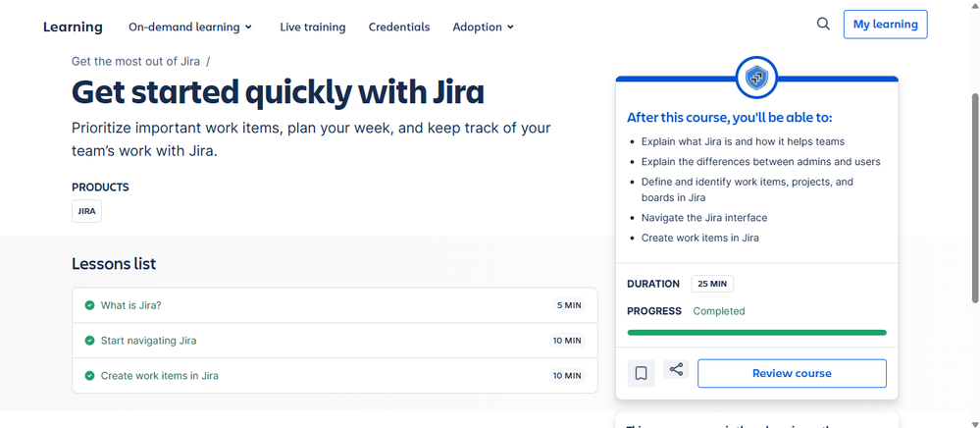Go to the Credentials section
Screen dimensions: 980x428
[x=398, y=27]
